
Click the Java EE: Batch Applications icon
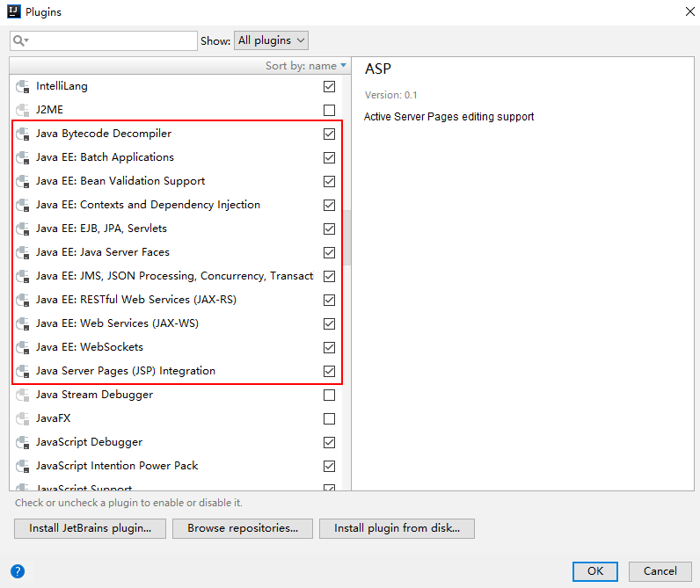click(x=22, y=157)
